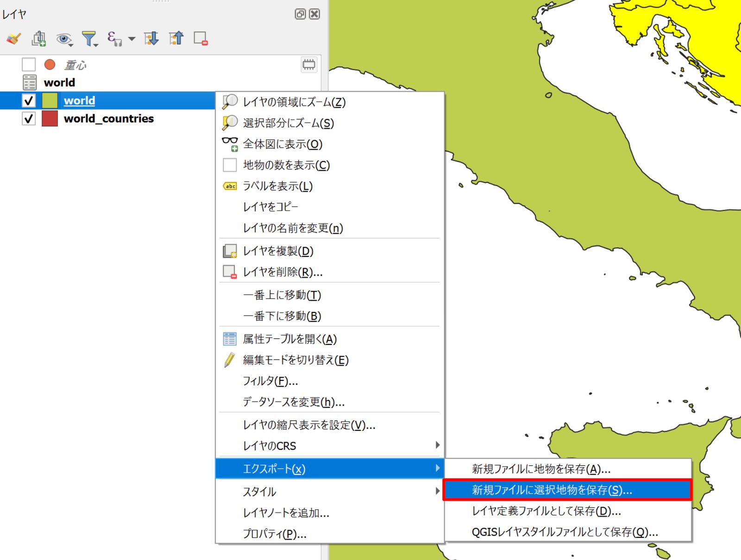Click the orange 重心 point symbol
Image resolution: width=741 pixels, height=560 pixels.
pos(50,64)
